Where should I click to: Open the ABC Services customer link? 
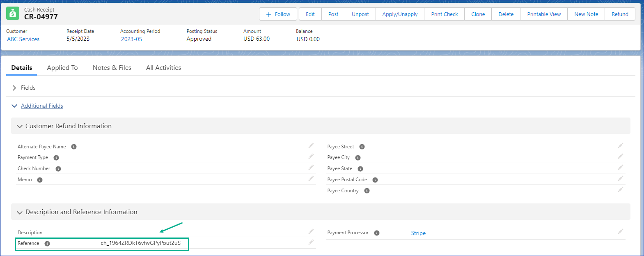coord(23,39)
